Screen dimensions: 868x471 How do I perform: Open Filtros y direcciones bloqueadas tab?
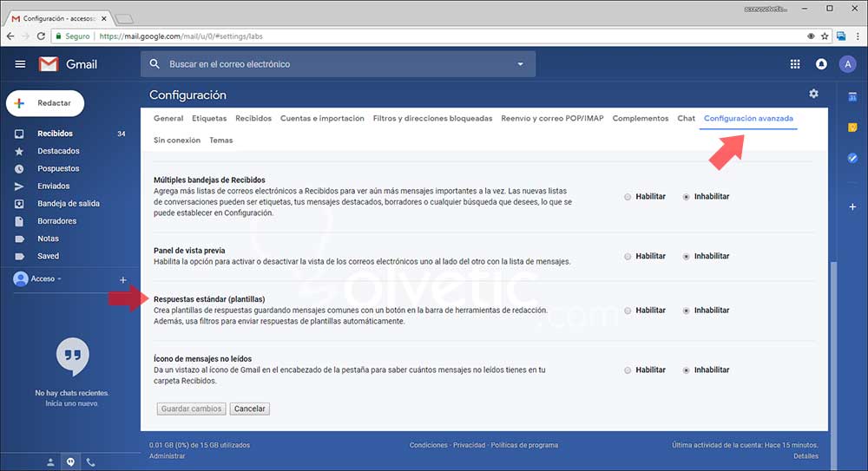pos(432,119)
